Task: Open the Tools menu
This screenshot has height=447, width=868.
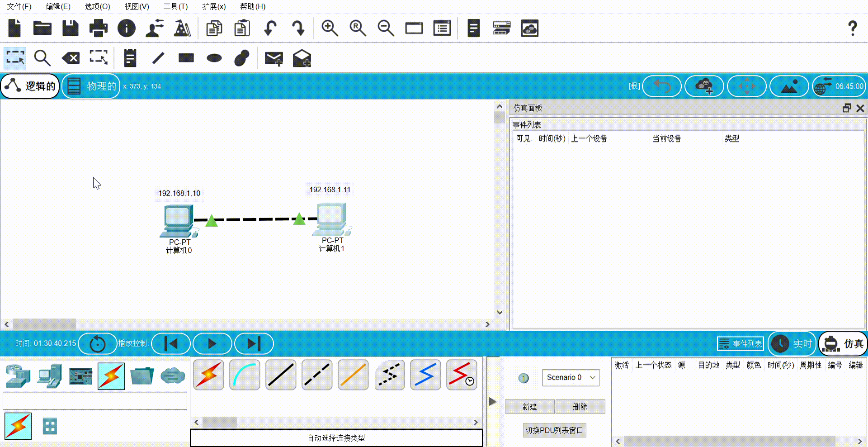Action: click(x=175, y=6)
